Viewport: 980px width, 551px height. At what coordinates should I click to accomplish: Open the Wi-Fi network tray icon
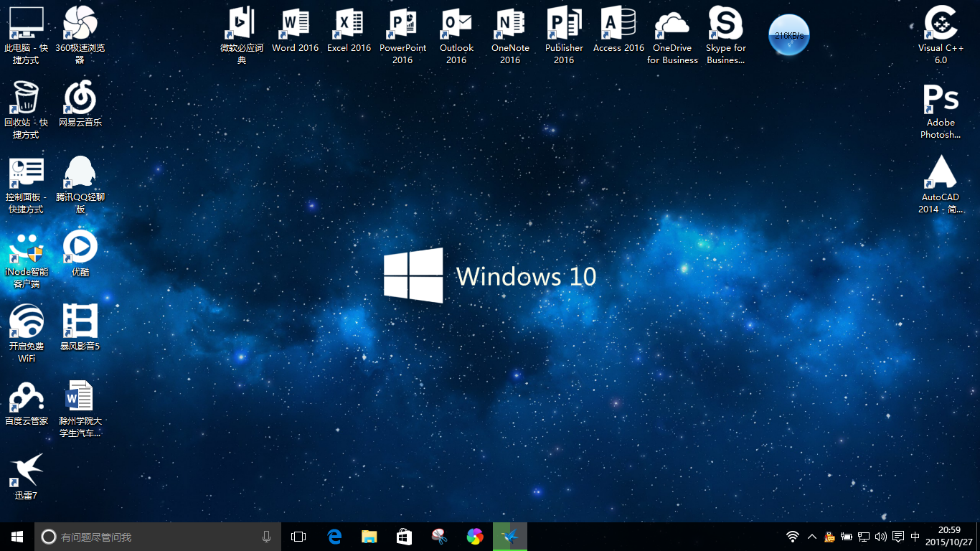pos(793,537)
